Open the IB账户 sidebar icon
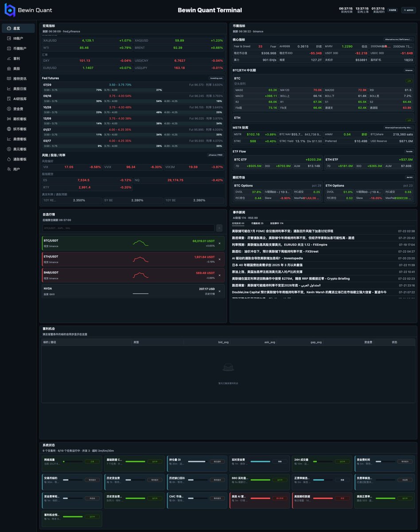Viewport: 420px width, 532px height. [9, 38]
